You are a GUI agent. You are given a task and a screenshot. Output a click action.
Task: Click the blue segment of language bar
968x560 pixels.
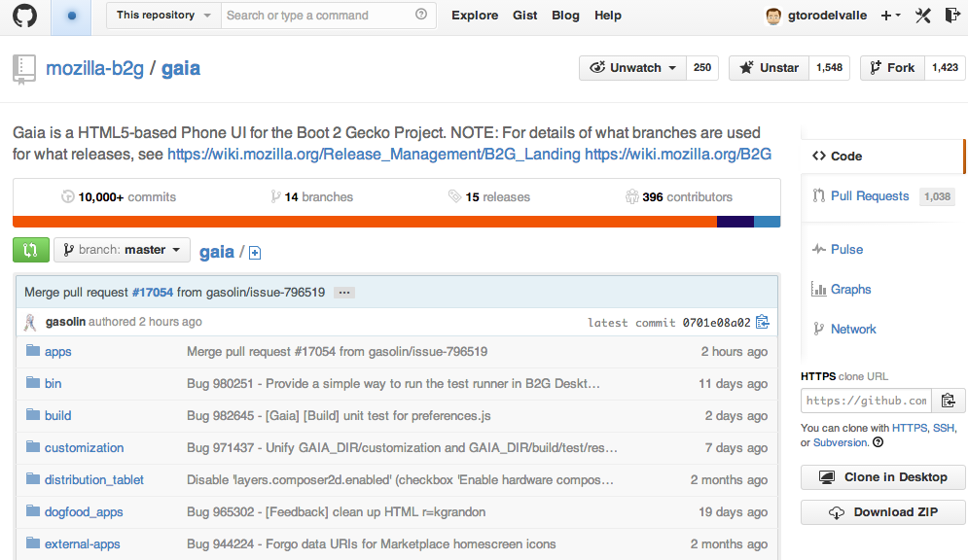pos(768,222)
